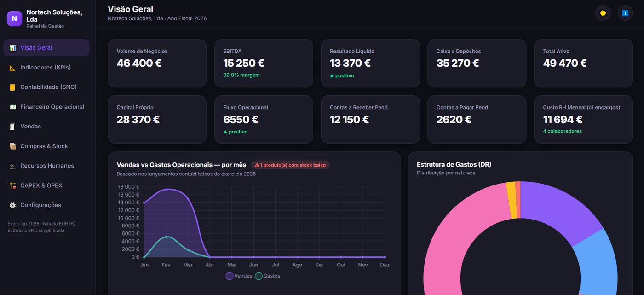Click the '32.9% margem' text
The height and width of the screenshot is (295, 644).
click(x=241, y=75)
